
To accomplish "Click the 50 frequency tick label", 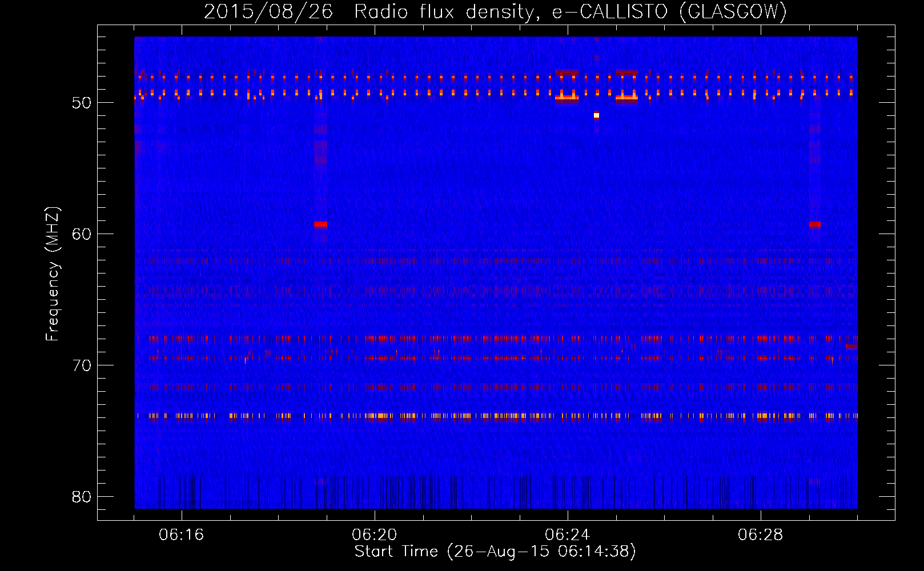I will pyautogui.click(x=82, y=103).
